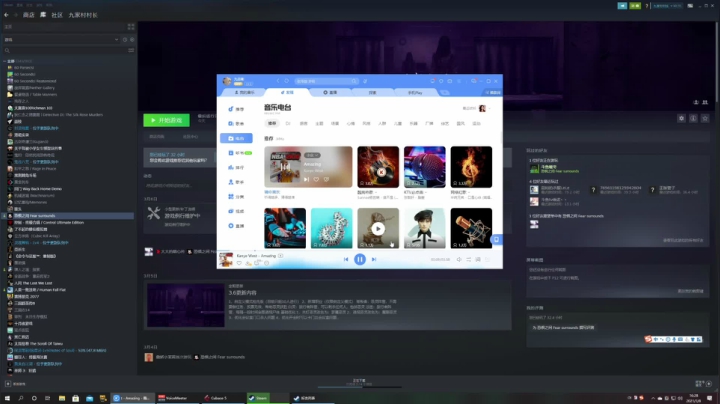Viewport: 720px width, 404px height.
Task: Open the red microphone KTV radio station
Action: click(x=424, y=167)
